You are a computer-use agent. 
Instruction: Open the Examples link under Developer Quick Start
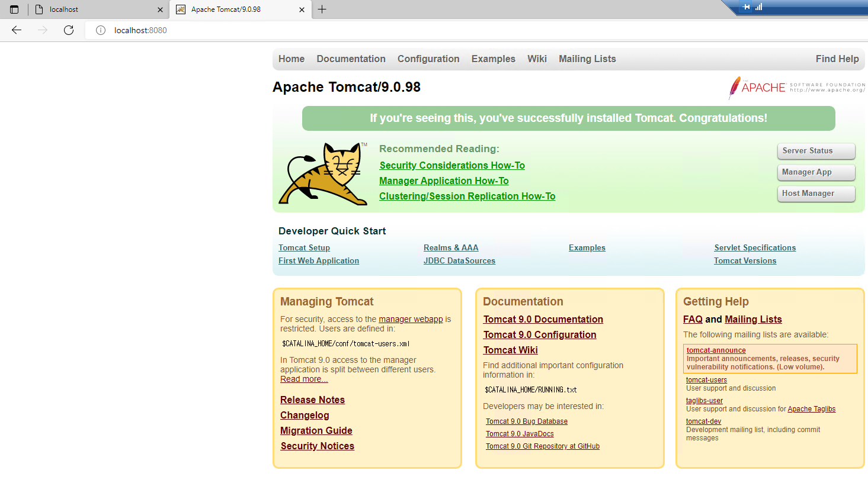click(587, 248)
